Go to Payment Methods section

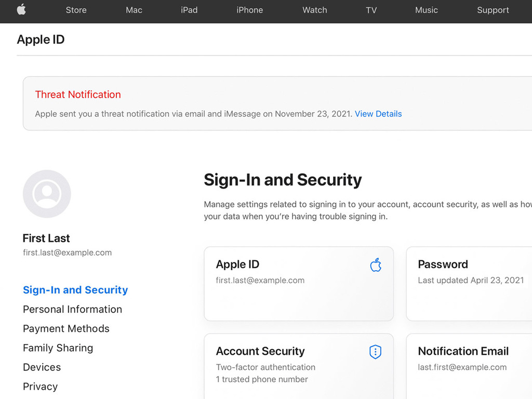tap(66, 328)
